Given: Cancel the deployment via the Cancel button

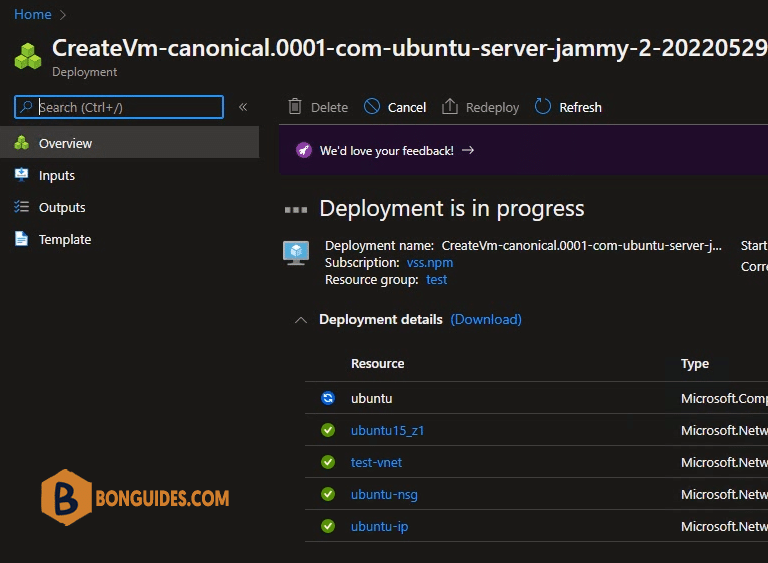Looking at the screenshot, I should tap(395, 107).
